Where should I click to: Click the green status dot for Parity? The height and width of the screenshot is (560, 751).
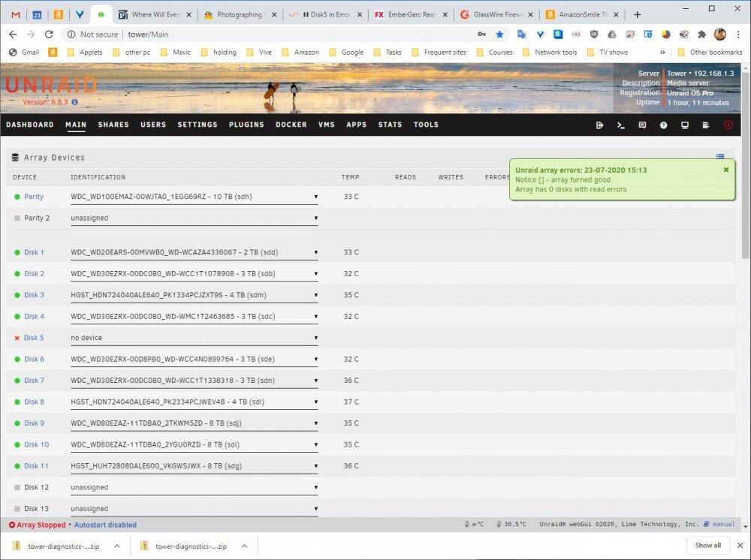pyautogui.click(x=17, y=197)
